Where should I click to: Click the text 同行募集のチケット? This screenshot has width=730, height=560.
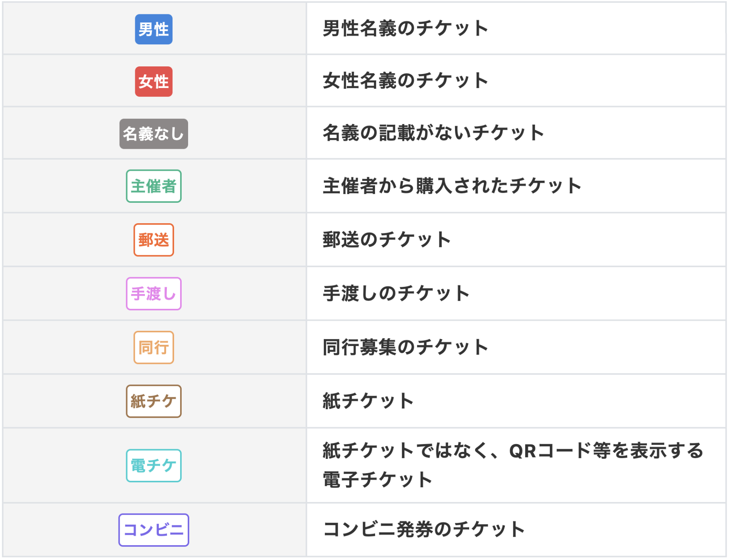[x=405, y=347]
